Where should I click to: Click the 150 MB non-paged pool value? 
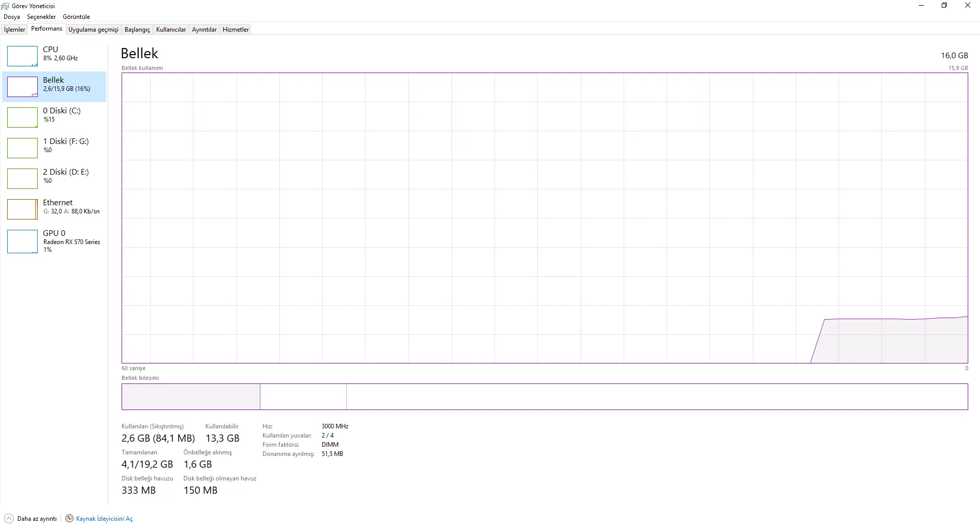(201, 490)
